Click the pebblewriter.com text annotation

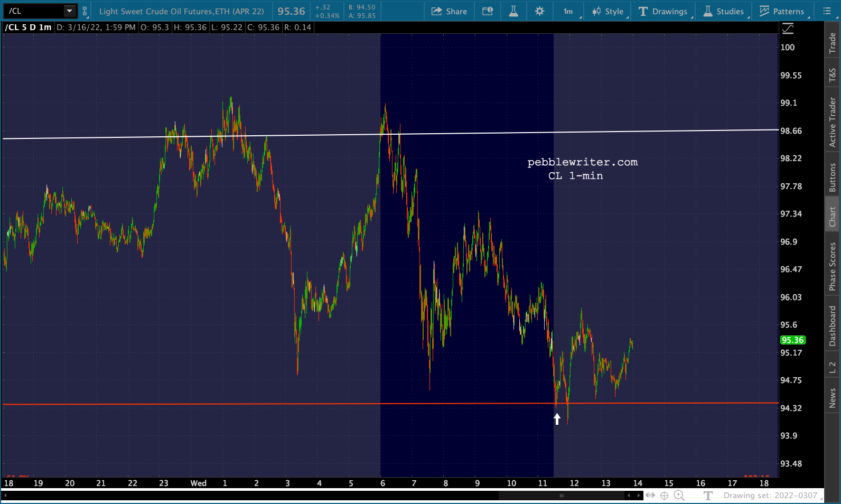(583, 162)
